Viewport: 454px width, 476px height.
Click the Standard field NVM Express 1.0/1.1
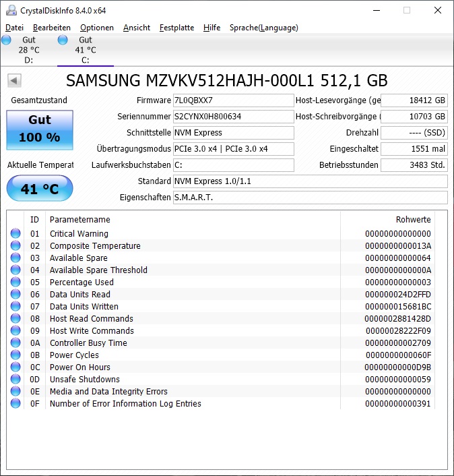tap(311, 181)
